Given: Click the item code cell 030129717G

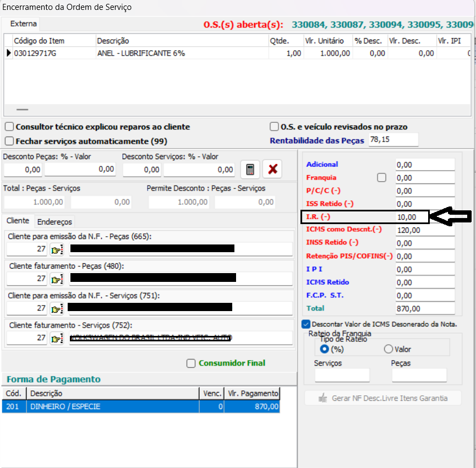Looking at the screenshot, I should click(x=54, y=53).
